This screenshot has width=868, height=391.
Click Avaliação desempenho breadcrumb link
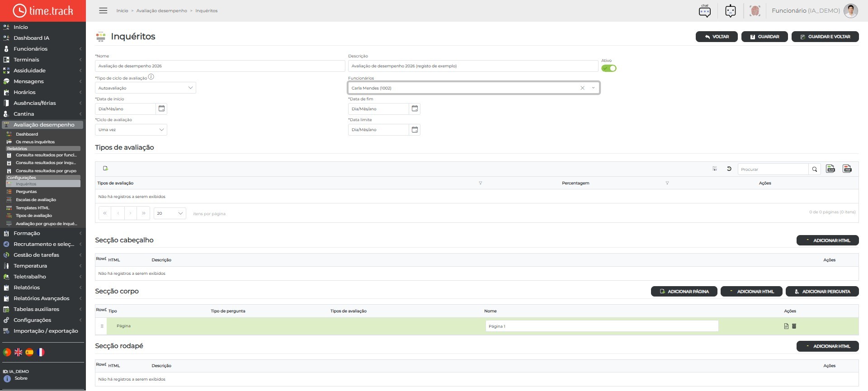[x=161, y=10]
